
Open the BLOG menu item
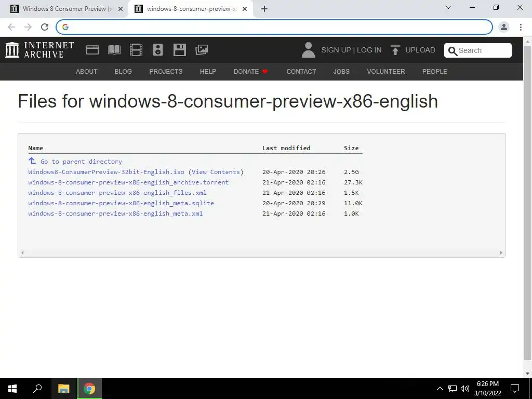123,72
